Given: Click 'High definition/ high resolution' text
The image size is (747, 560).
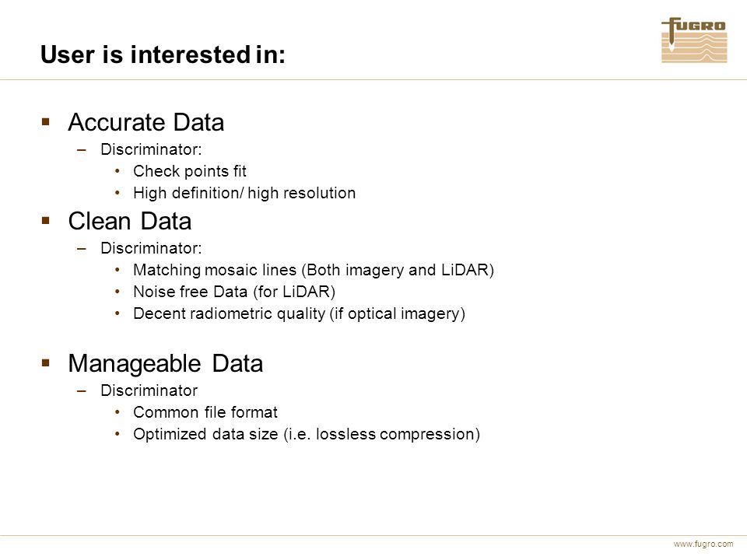Looking at the screenshot, I should pos(244,193).
